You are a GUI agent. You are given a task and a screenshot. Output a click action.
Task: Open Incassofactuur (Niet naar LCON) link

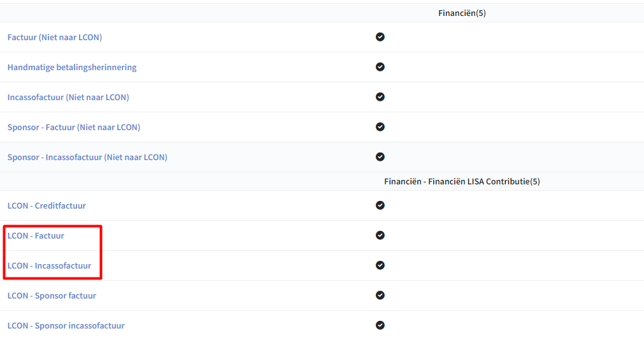pyautogui.click(x=68, y=98)
